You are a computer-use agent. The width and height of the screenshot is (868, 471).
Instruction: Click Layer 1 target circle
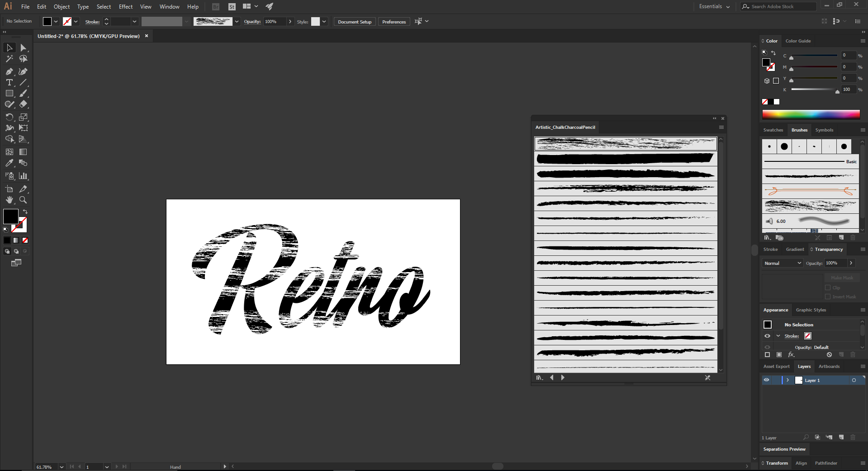pos(854,380)
